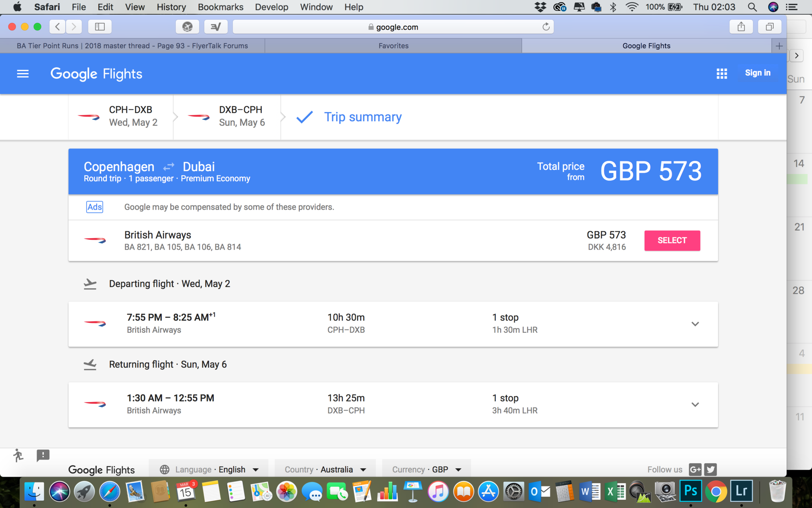
Task: Open the Safari File menu
Action: point(78,7)
